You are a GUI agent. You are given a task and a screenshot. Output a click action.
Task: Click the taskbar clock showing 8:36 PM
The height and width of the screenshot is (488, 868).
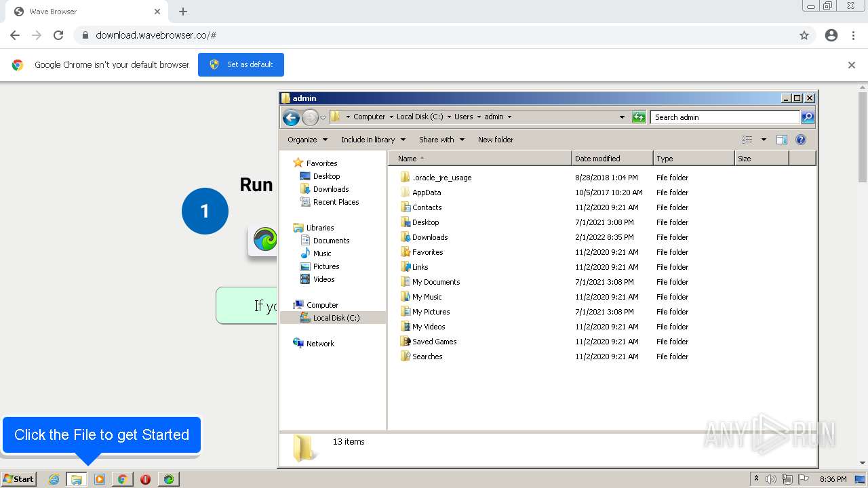tap(833, 479)
